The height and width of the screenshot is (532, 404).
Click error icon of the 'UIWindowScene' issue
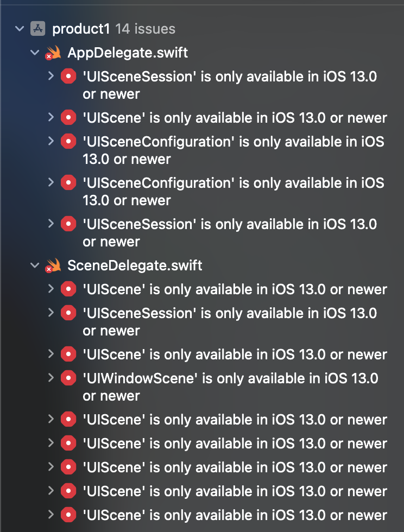(68, 378)
